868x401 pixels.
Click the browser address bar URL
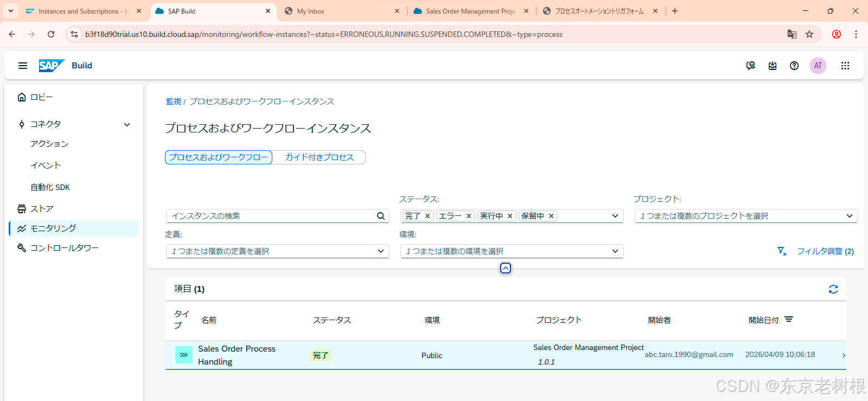(323, 34)
